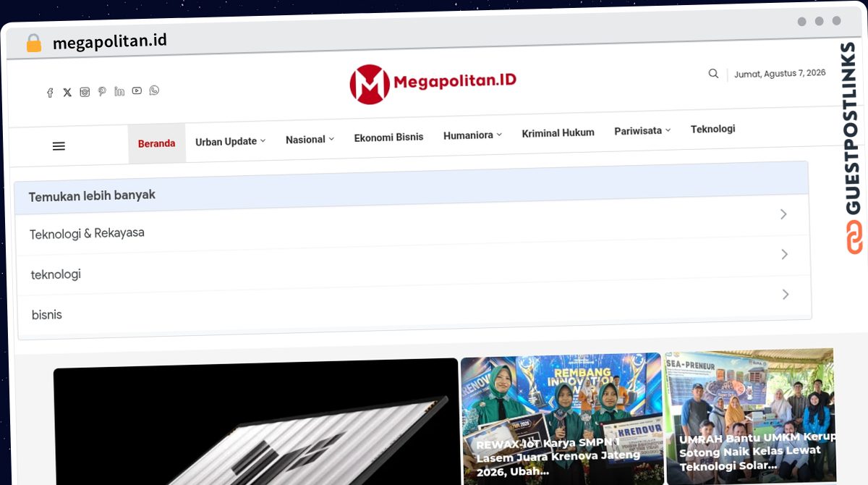Open Ekonomi Bisnis section
Image resolution: width=868 pixels, height=485 pixels.
[x=388, y=138]
